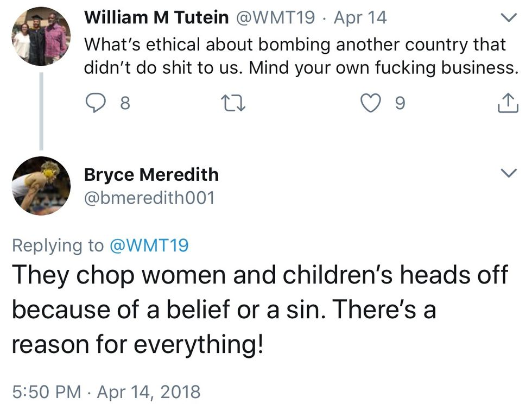Open William M Tutein's profile picture
Image resolution: width=532 pixels, height=410 pixels.
click(41, 36)
